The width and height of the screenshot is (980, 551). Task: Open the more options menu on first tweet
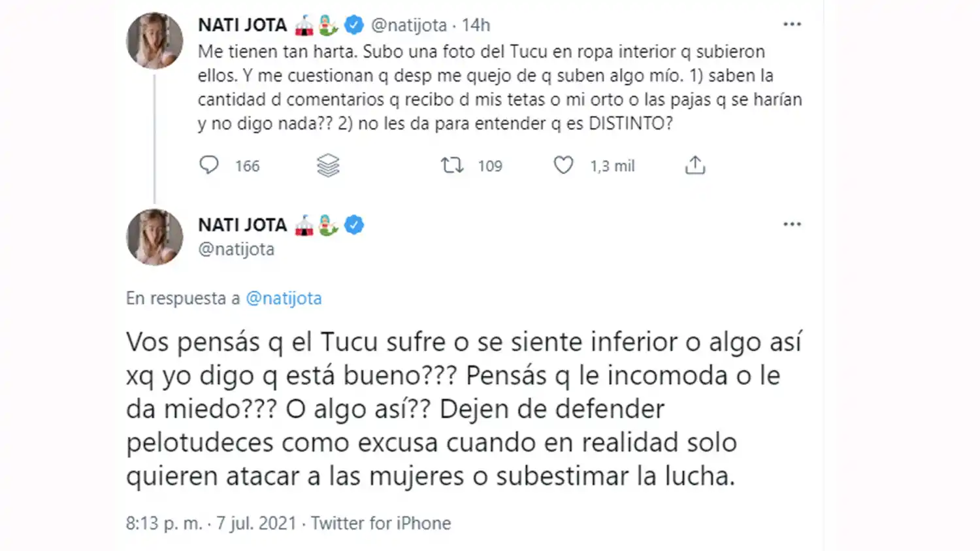click(792, 24)
